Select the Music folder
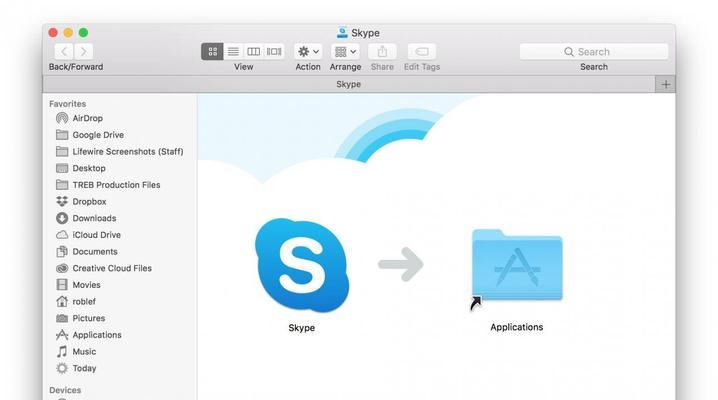 point(76,351)
